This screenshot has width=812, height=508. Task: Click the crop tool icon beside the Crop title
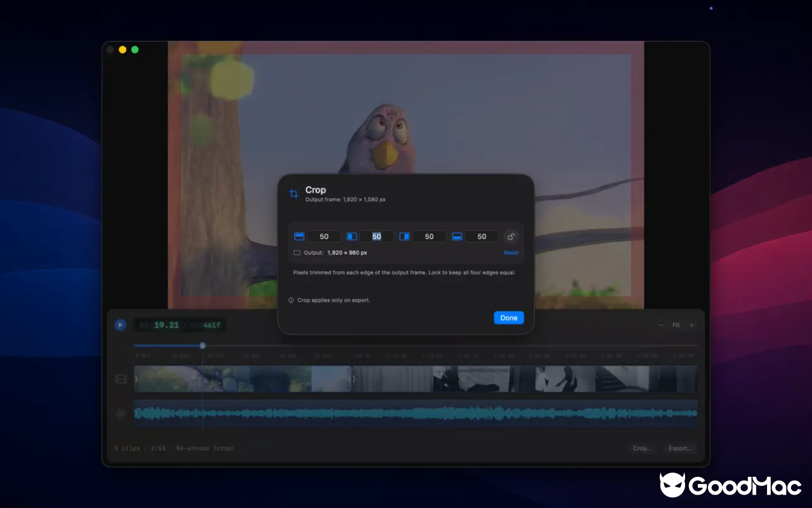click(294, 194)
